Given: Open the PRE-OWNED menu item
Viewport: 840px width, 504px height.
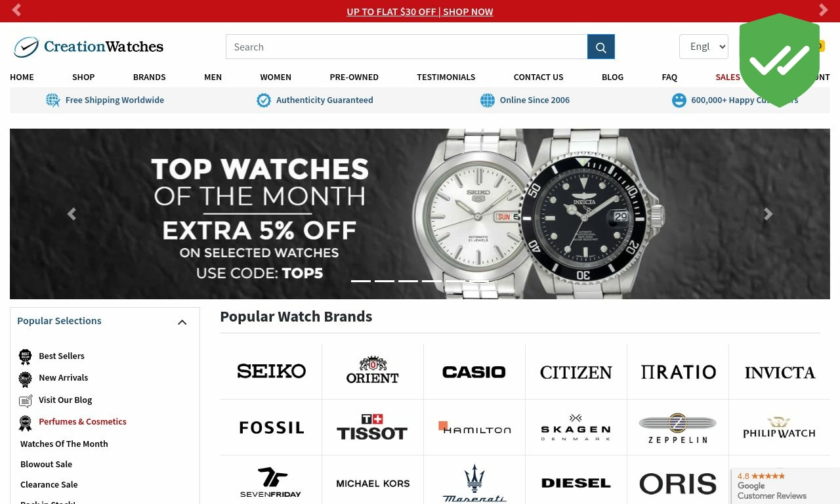Looking at the screenshot, I should click(354, 77).
